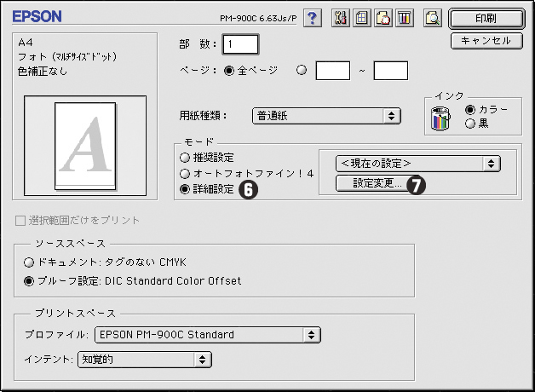
Task: Select プルーフ設定 DIC Standard Color Offset
Action: coord(29,281)
